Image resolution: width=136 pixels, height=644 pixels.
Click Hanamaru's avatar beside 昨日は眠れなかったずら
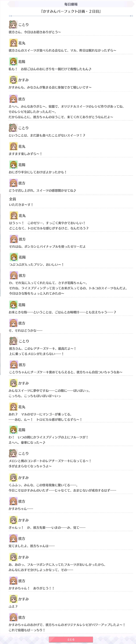pyautogui.click(x=13, y=43)
